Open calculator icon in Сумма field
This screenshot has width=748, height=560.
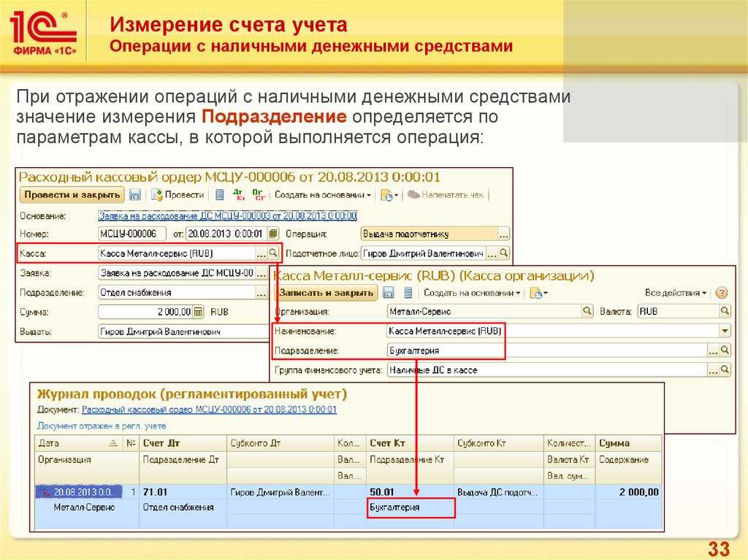coord(198,312)
